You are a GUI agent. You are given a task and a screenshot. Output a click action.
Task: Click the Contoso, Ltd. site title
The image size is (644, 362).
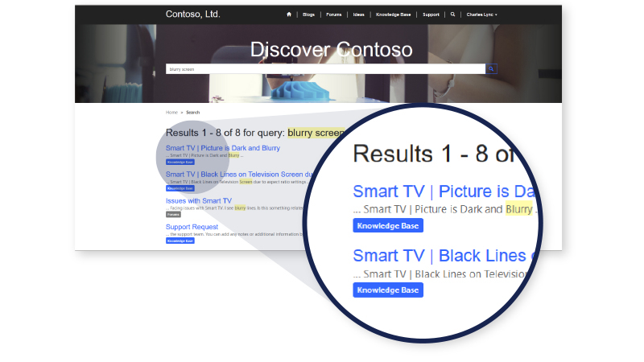click(192, 14)
